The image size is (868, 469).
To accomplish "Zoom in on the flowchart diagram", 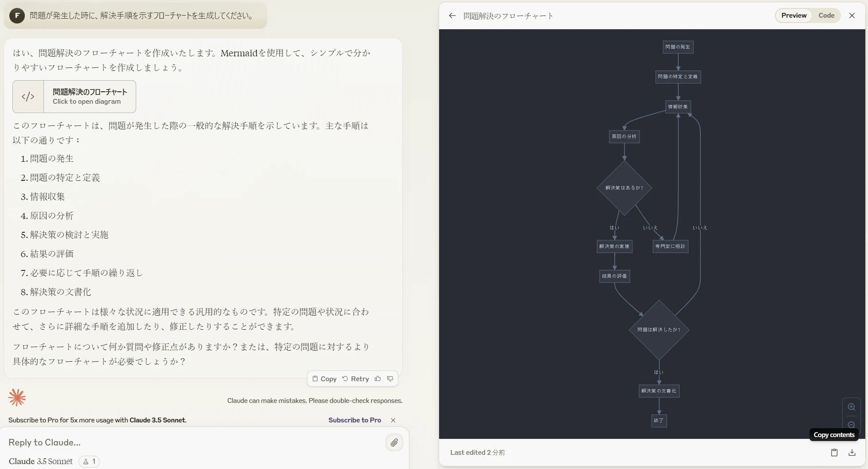I will (852, 407).
